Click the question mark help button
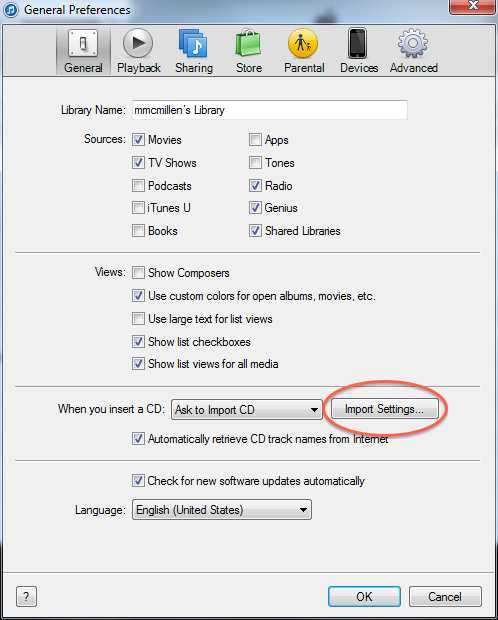The width and height of the screenshot is (498, 620). coord(27,596)
